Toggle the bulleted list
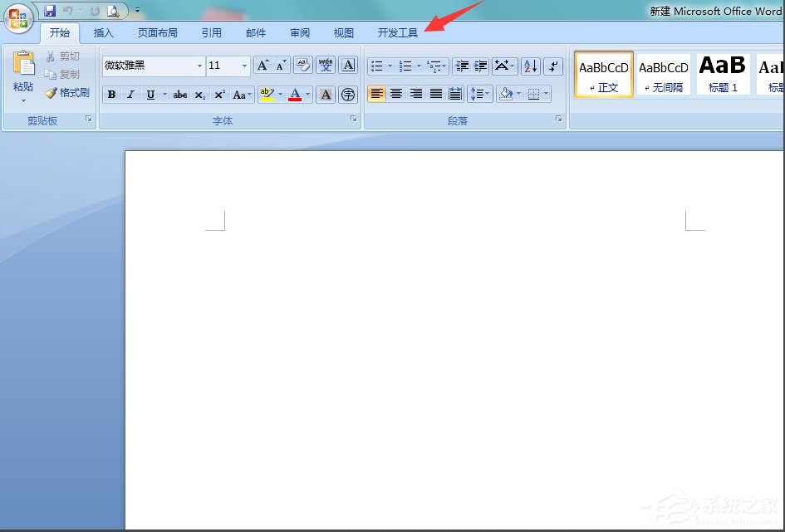Screen dimensions: 785x532 377,65
